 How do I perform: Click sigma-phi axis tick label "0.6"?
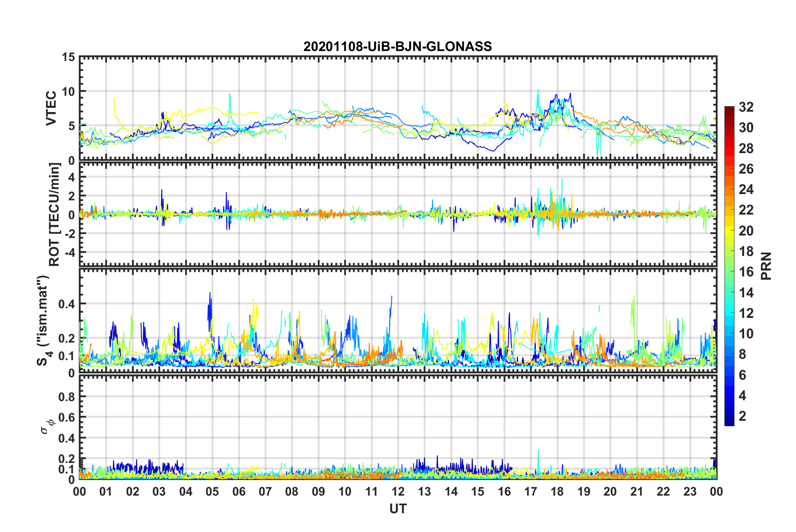coord(67,417)
